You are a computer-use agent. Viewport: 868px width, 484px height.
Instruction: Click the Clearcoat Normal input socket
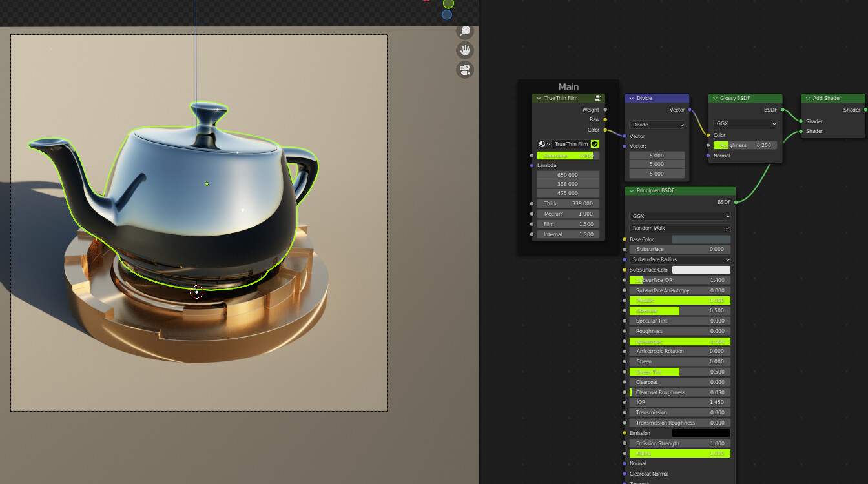coord(625,474)
